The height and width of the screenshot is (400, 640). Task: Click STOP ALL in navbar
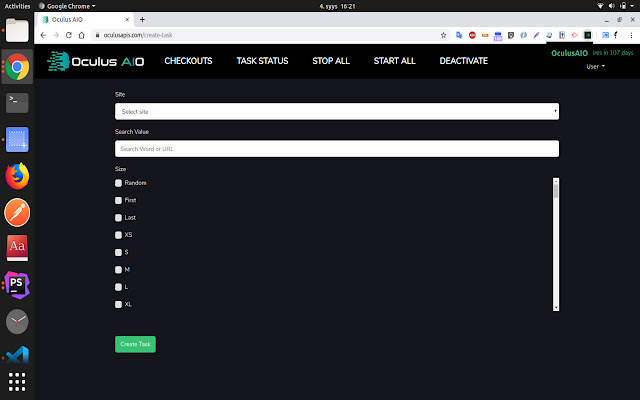point(331,61)
